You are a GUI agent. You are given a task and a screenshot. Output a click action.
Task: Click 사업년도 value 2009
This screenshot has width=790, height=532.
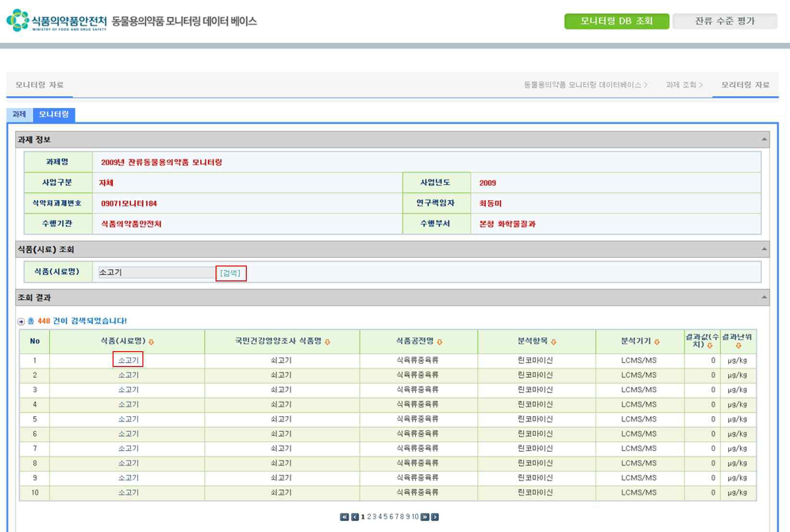(487, 183)
